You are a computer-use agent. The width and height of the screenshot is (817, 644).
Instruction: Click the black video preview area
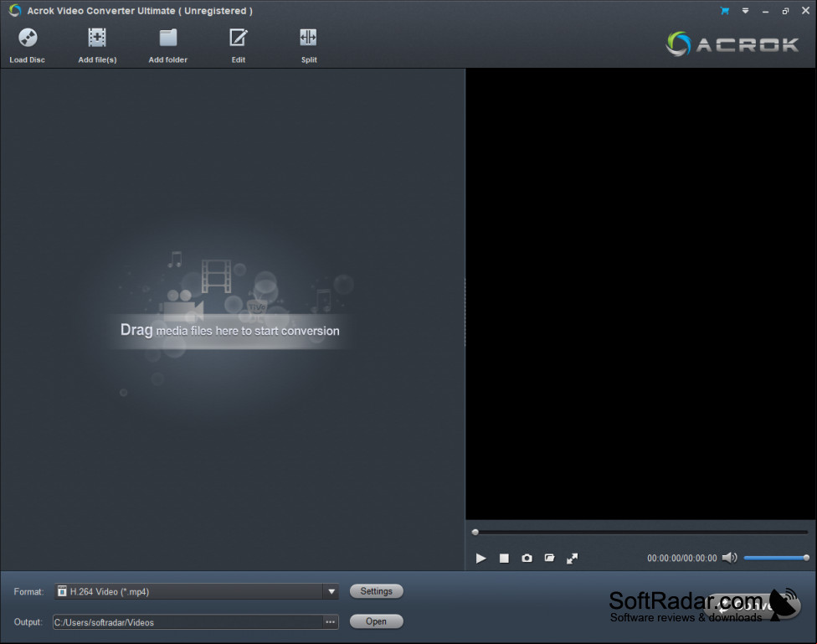[x=640, y=294]
